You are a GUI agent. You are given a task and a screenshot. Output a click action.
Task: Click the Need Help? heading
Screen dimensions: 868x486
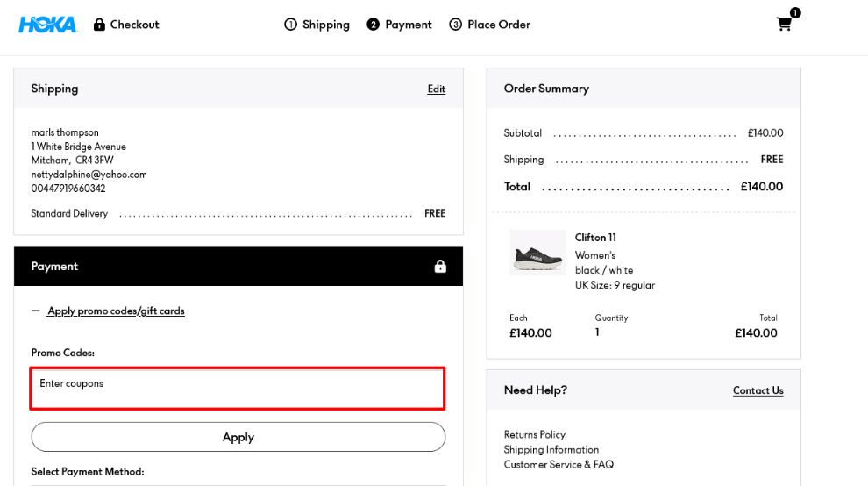click(536, 390)
